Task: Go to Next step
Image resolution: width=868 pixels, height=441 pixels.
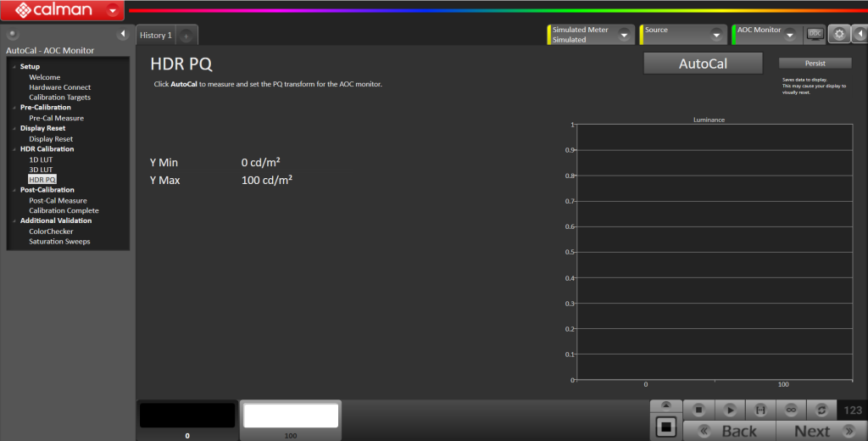Action: 821,431
